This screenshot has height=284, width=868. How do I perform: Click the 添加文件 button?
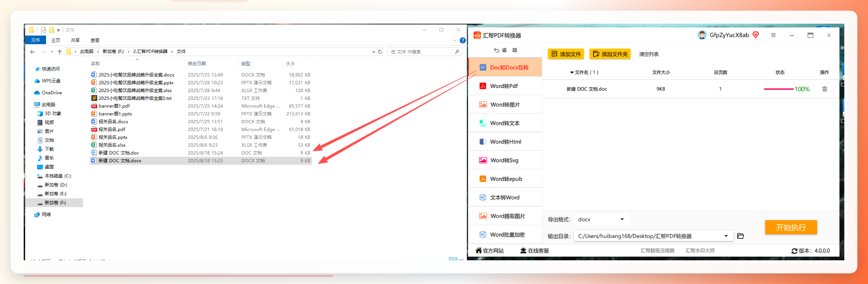click(x=566, y=54)
